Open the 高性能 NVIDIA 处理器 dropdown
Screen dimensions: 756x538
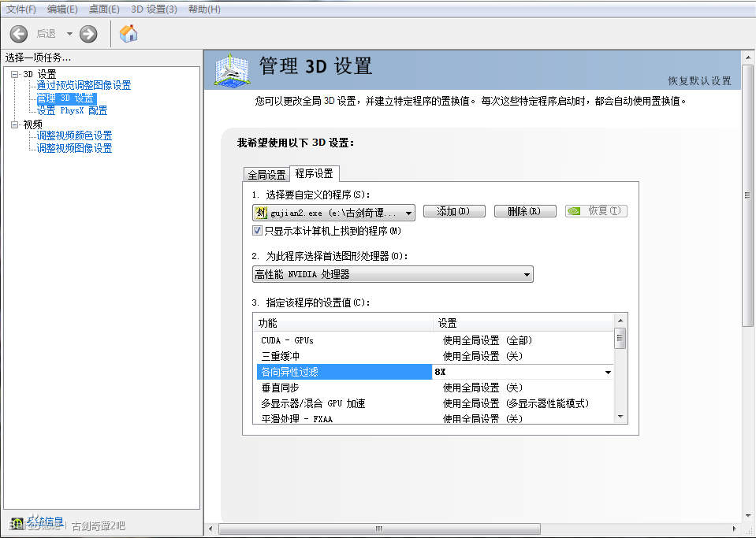coord(393,275)
